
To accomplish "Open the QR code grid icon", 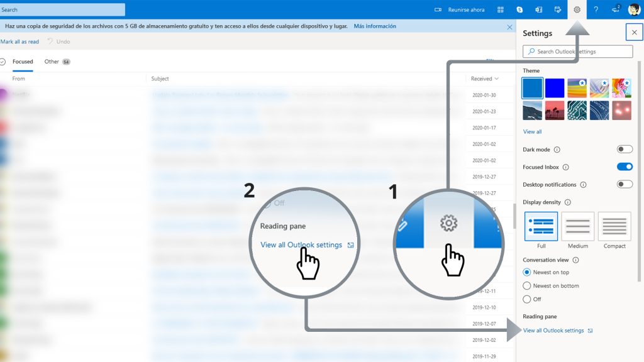I will coord(500,9).
